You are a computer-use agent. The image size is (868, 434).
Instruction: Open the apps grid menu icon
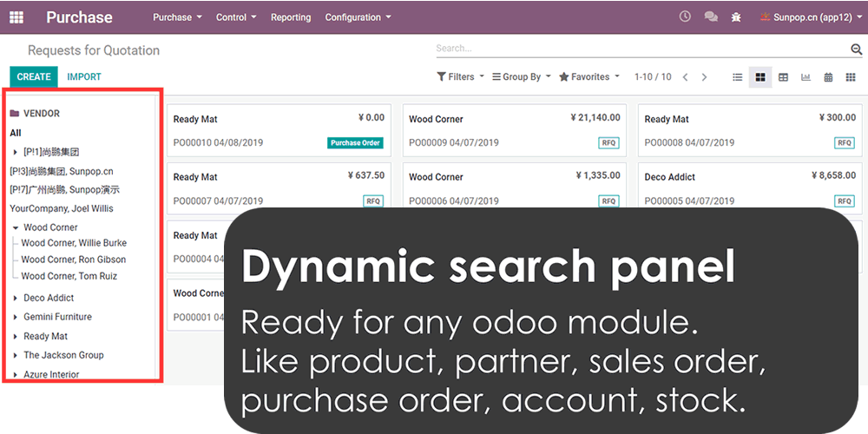click(16, 17)
